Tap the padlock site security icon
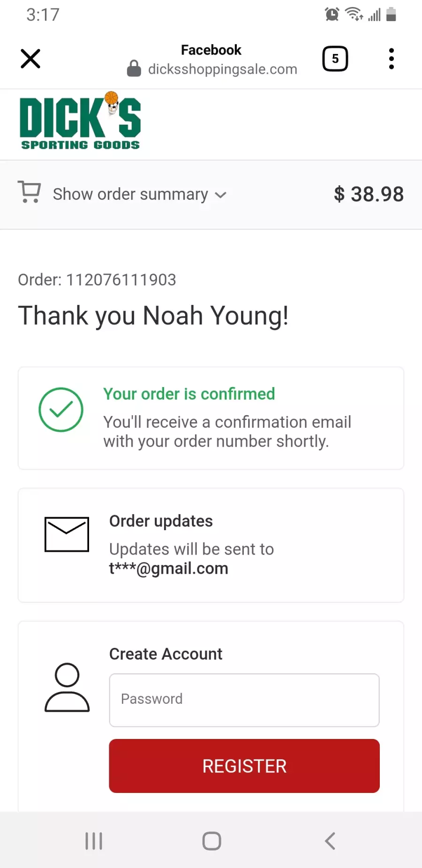 (x=134, y=69)
